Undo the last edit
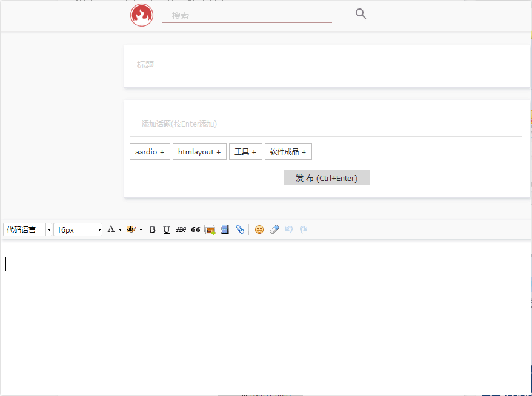 pos(289,229)
